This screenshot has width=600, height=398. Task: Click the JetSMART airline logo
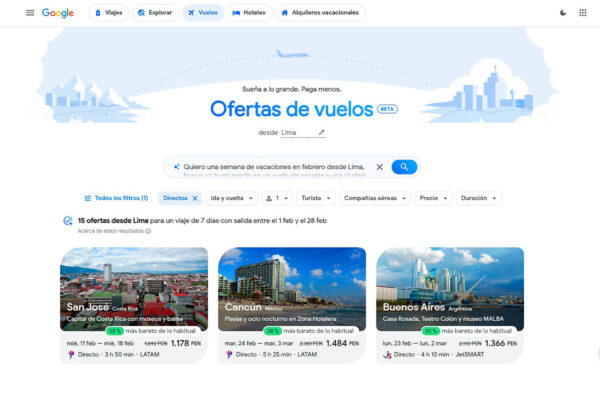pyautogui.click(x=387, y=355)
